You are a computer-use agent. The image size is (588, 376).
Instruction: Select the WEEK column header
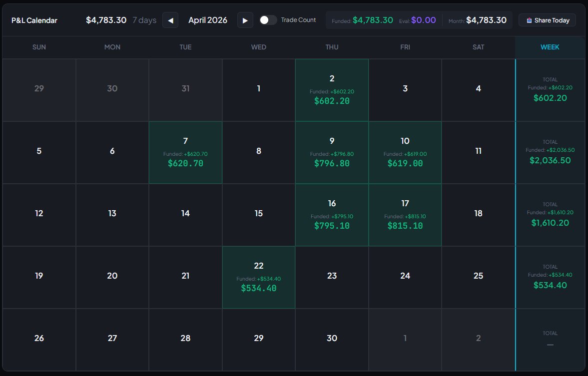(x=550, y=47)
